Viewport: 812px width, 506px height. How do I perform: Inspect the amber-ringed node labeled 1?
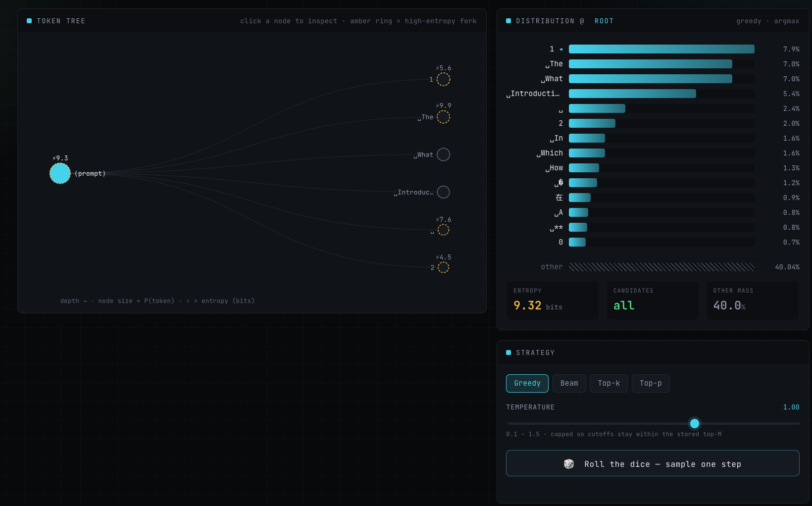(x=443, y=79)
